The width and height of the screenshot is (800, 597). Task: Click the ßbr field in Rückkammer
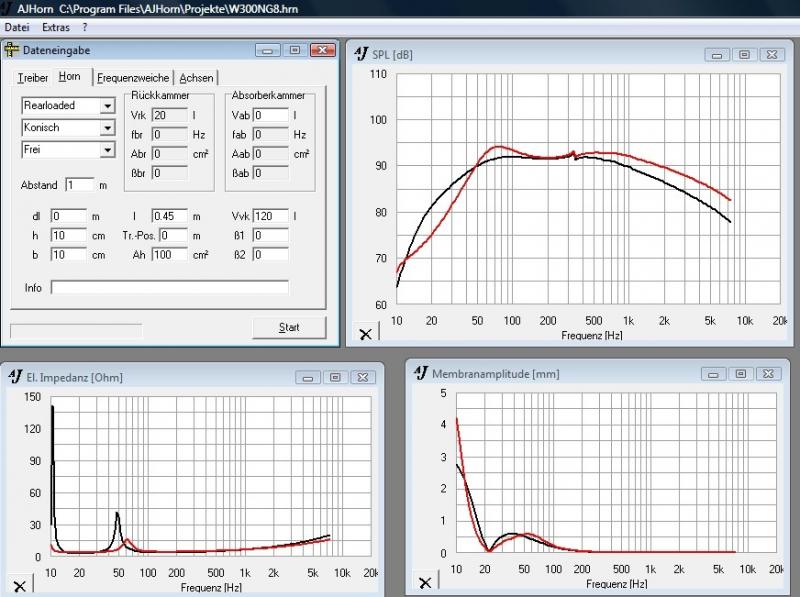[x=169, y=173]
